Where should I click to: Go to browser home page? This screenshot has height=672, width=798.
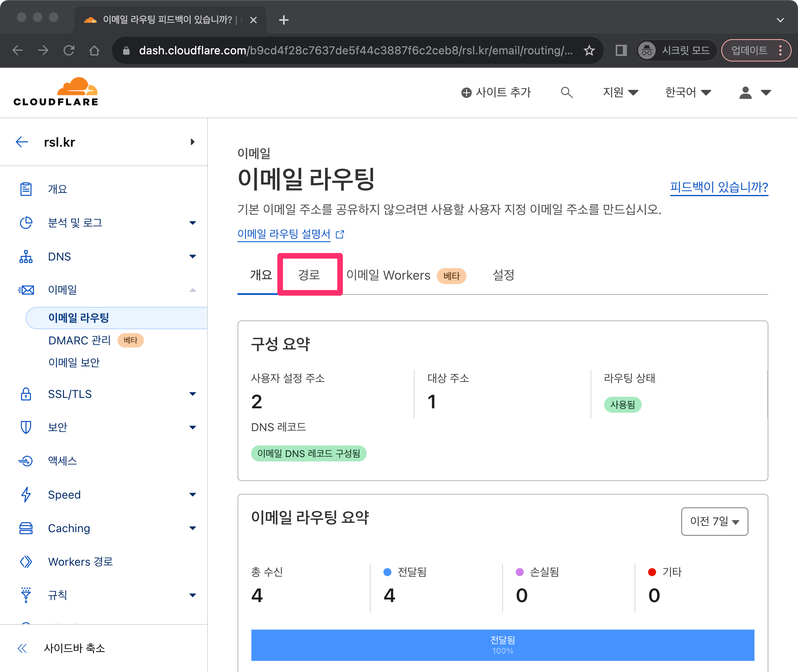(x=94, y=50)
